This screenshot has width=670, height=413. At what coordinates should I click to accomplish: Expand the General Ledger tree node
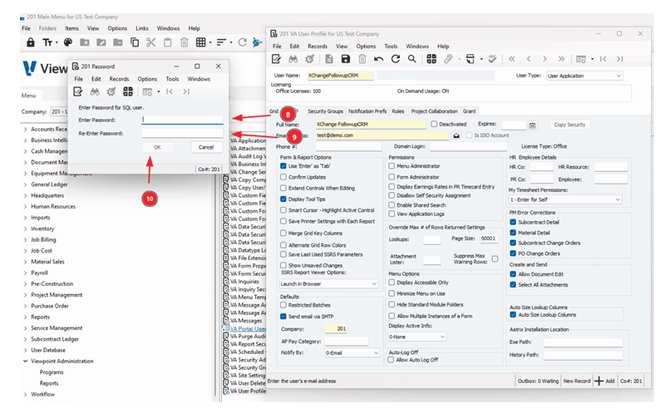click(26, 185)
